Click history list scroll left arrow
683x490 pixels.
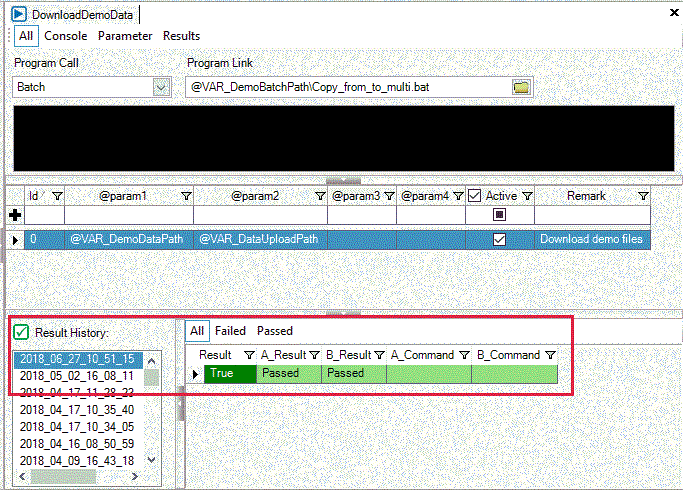coord(22,477)
